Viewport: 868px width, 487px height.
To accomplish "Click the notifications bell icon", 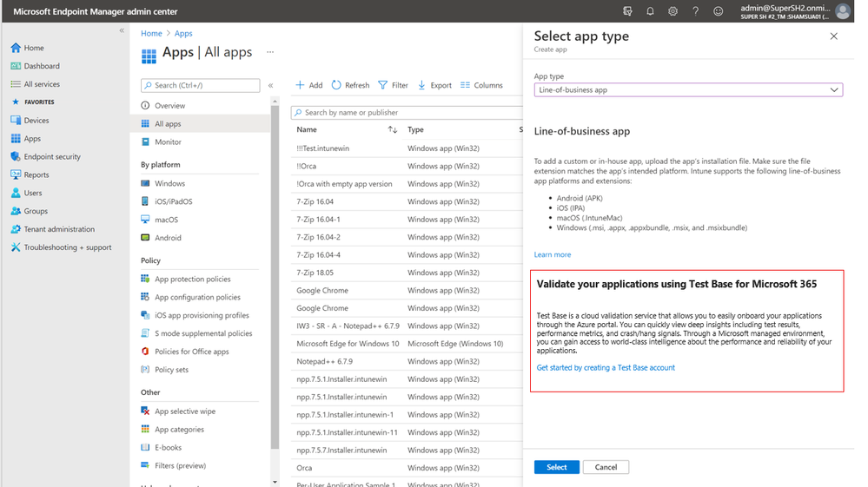I will (650, 11).
